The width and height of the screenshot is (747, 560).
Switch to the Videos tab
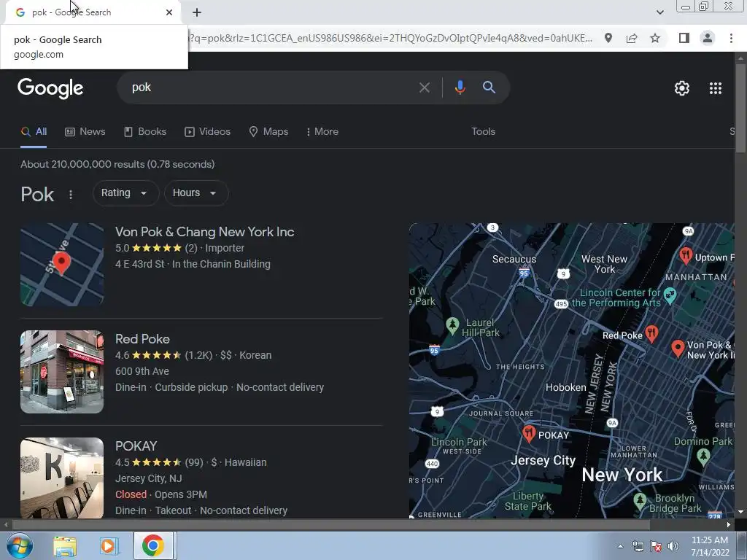pyautogui.click(x=208, y=132)
